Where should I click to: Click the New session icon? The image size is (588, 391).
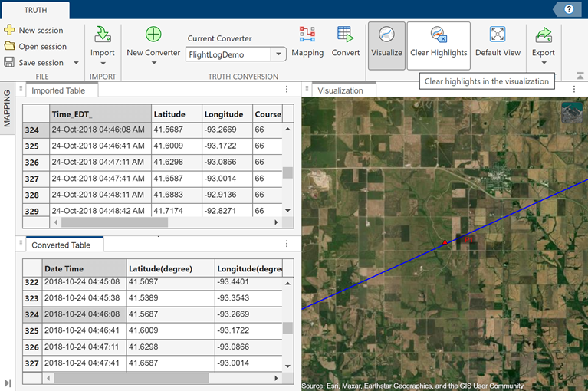pos(9,30)
